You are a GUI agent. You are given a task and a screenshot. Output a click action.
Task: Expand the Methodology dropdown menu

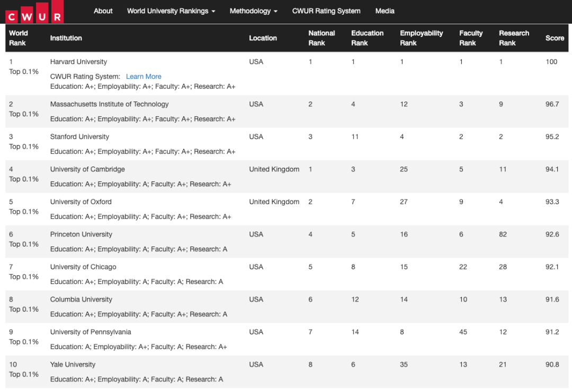pyautogui.click(x=254, y=11)
